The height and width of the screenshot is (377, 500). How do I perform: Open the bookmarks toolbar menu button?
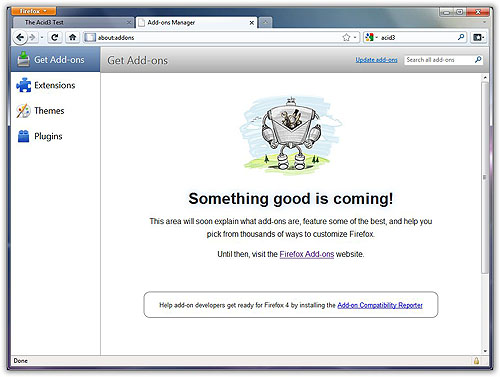[479, 37]
